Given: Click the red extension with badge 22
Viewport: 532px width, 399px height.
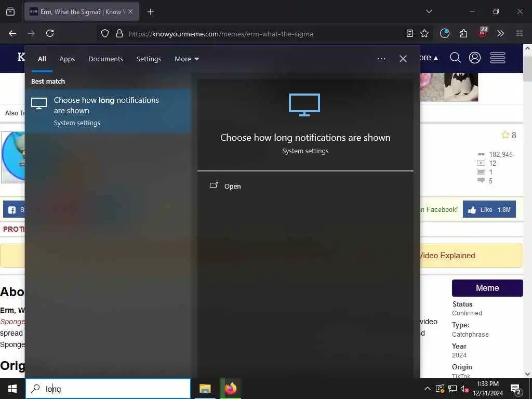Looking at the screenshot, I should point(483,33).
